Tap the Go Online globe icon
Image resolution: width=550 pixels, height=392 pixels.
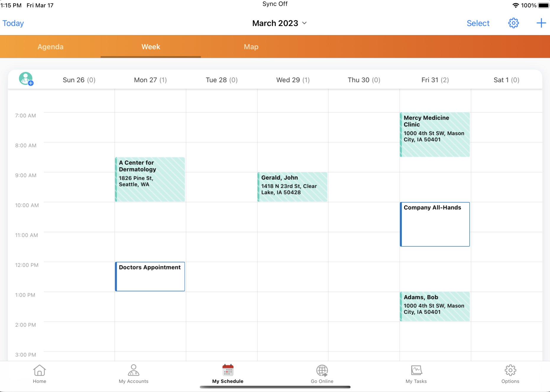coord(322,371)
